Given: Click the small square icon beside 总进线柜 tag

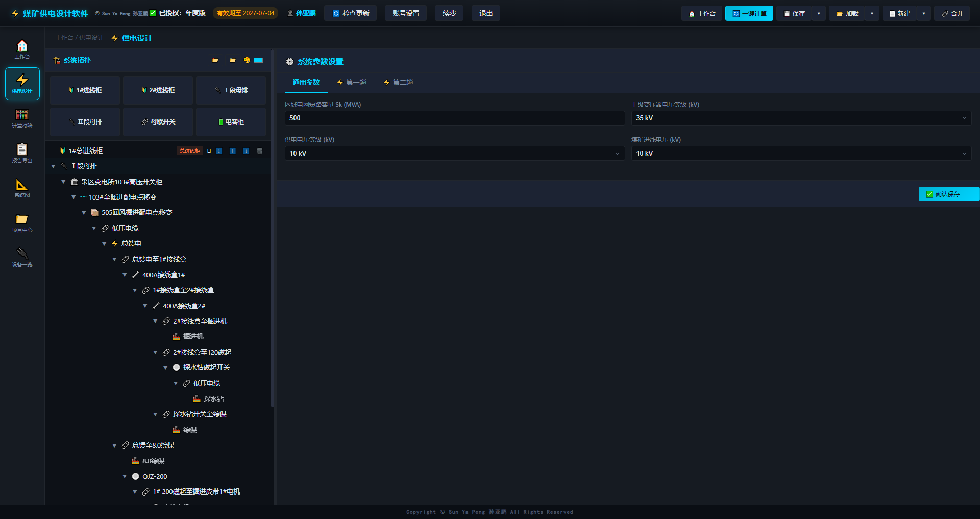Looking at the screenshot, I should (209, 151).
